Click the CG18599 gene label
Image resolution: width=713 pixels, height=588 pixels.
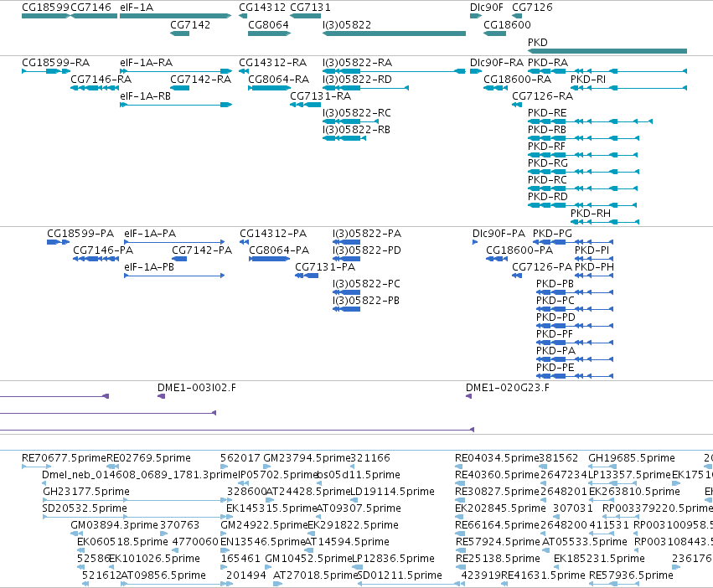(x=45, y=8)
